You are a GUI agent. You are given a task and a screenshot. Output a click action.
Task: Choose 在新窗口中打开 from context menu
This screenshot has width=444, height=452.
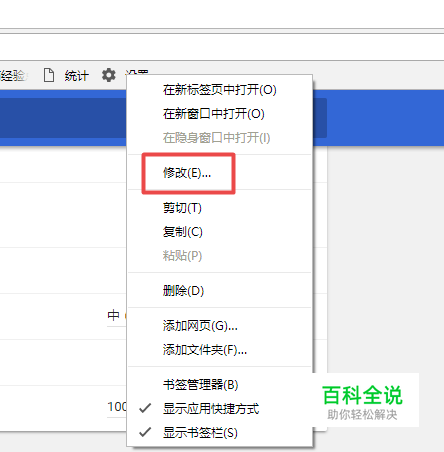220,114
